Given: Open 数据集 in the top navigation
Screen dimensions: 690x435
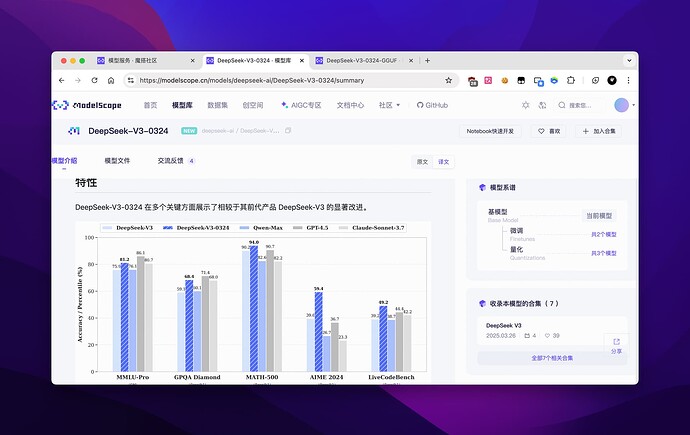Looking at the screenshot, I should coord(217,105).
